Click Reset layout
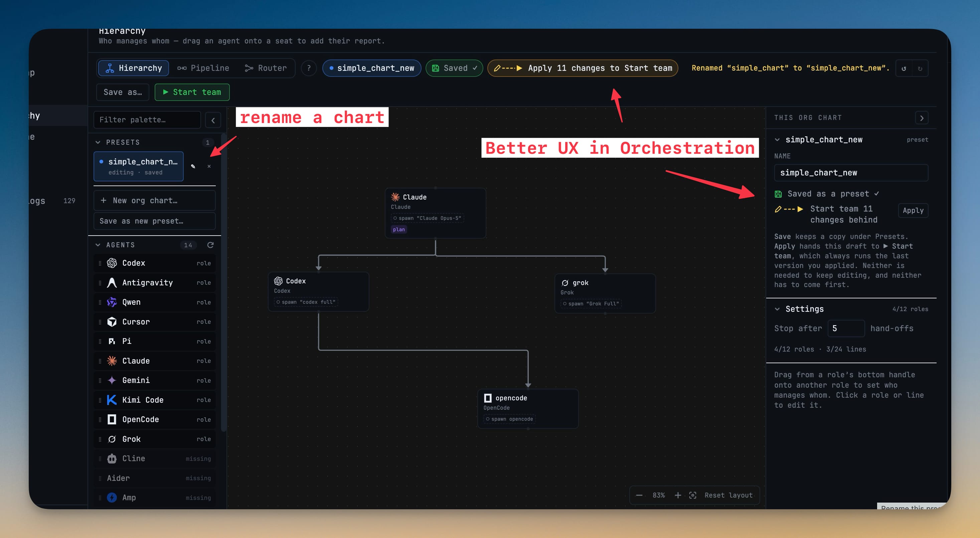 tap(728, 495)
